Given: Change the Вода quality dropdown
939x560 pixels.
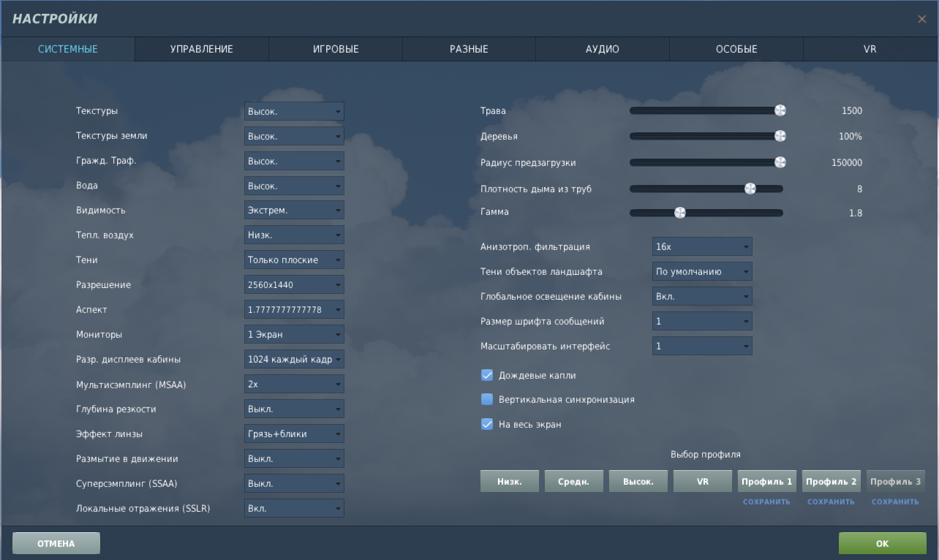Looking at the screenshot, I should point(294,186).
